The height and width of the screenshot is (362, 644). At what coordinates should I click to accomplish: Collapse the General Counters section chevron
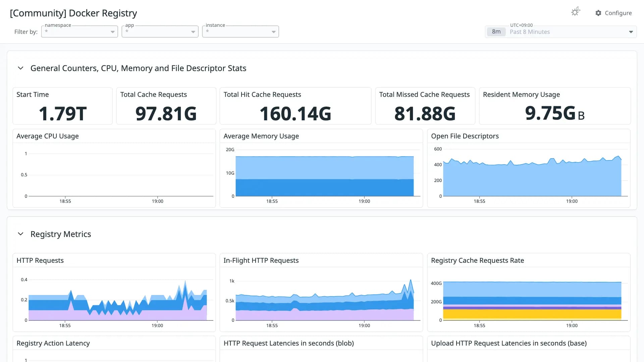point(20,68)
